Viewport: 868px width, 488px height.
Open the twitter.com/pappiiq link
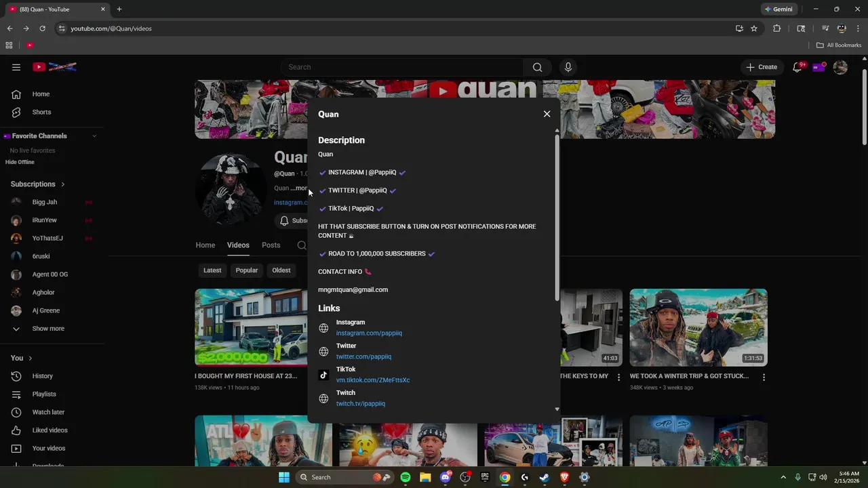click(x=363, y=357)
